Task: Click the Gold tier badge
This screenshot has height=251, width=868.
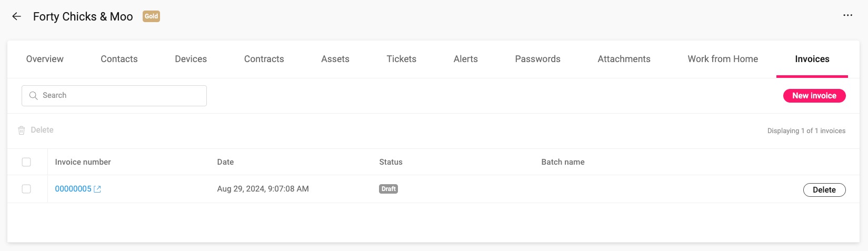Action: [x=151, y=16]
